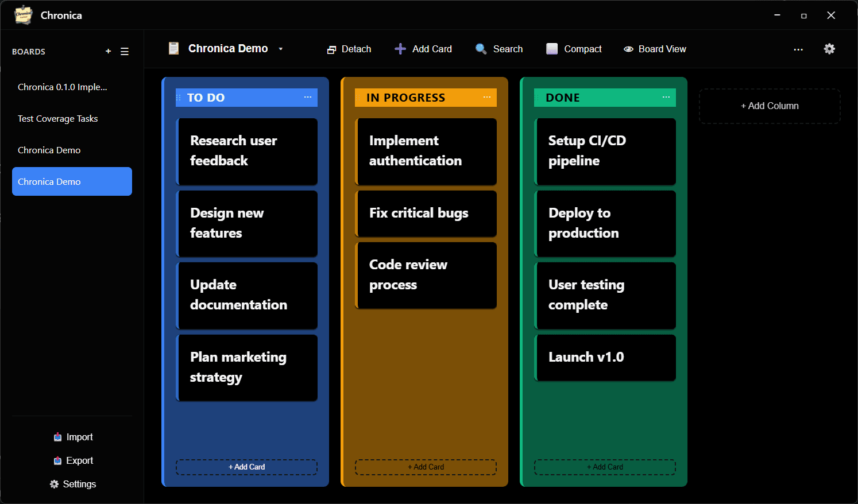Select the Chronica 0.1.0 Imple... board

tap(63, 87)
